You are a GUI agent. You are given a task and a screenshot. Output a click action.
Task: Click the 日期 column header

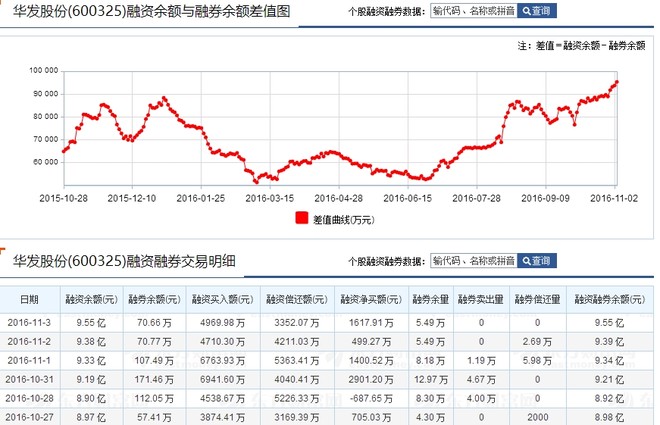pyautogui.click(x=29, y=299)
